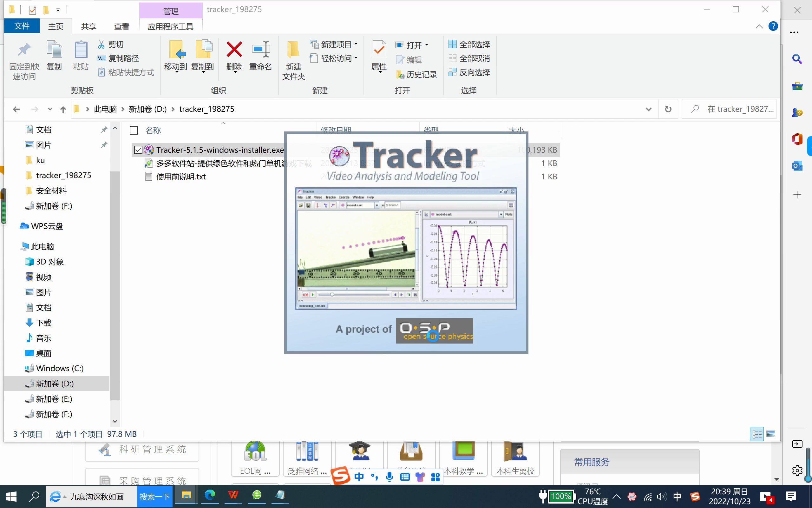Click Select all (全部选择)

pyautogui.click(x=469, y=44)
